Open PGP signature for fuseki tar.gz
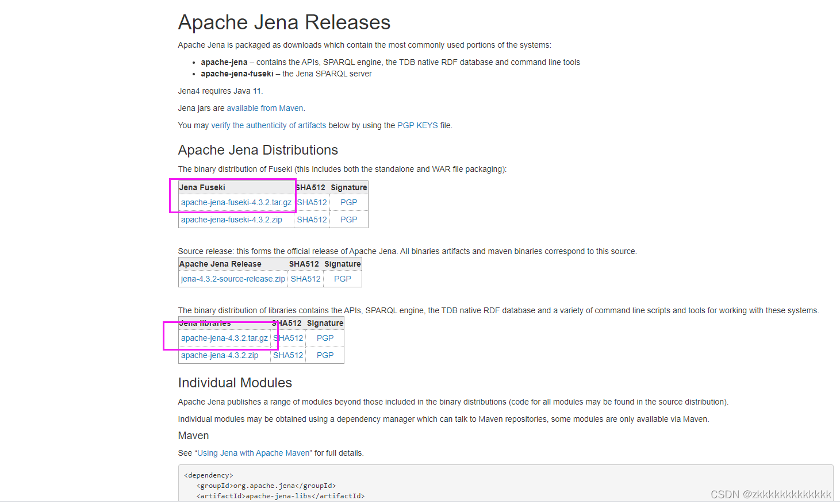The width and height of the screenshot is (840, 504). [348, 202]
